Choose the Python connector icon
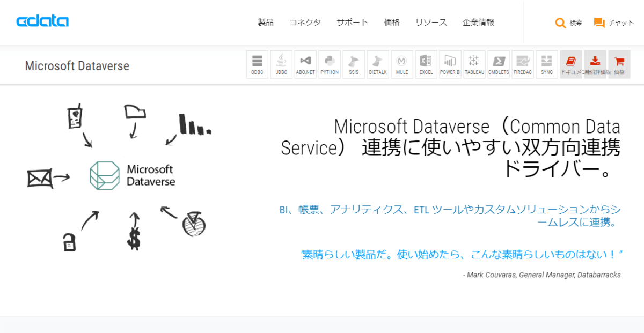 point(330,64)
